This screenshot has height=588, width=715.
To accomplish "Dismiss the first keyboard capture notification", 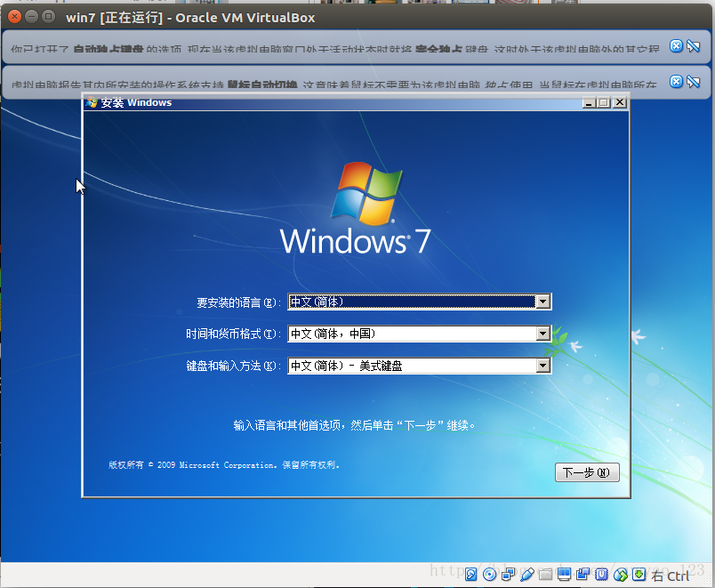I will 676,45.
